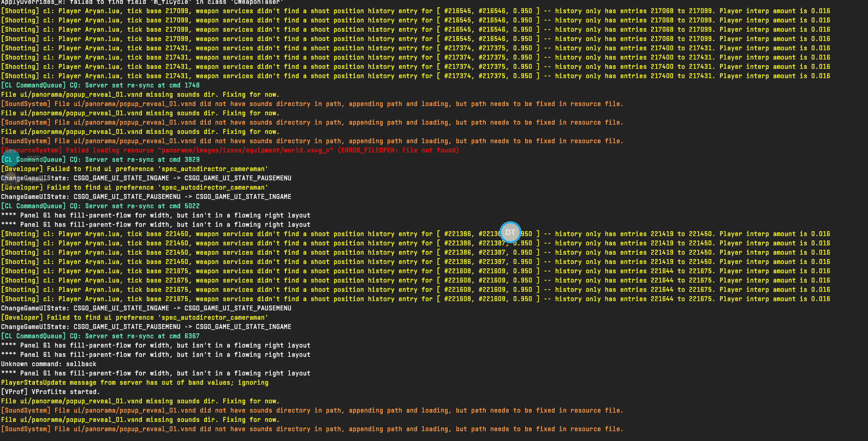Click the 're-sync at cmd 6367' log line
The image size is (868, 441).
100,336
